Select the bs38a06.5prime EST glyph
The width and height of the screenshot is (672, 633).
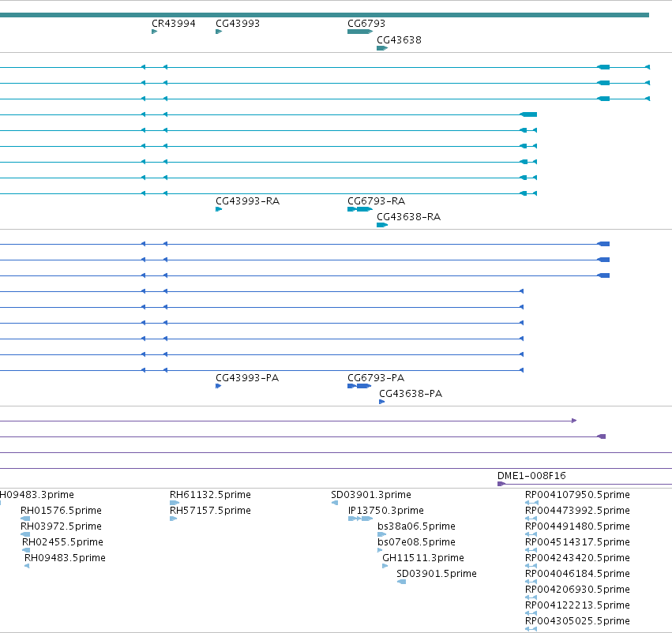pos(382,534)
